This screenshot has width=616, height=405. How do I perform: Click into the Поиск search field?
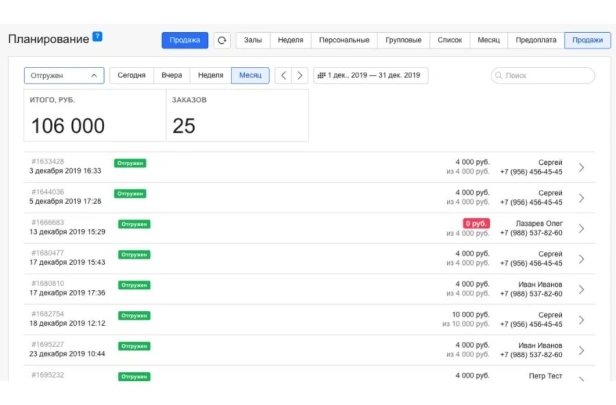pyautogui.click(x=545, y=76)
